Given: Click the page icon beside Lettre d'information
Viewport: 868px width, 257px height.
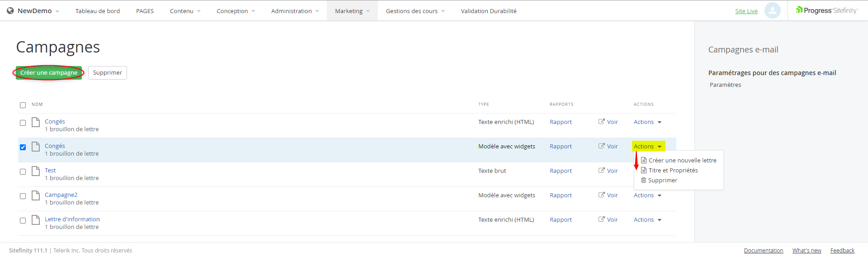Looking at the screenshot, I should point(36,220).
